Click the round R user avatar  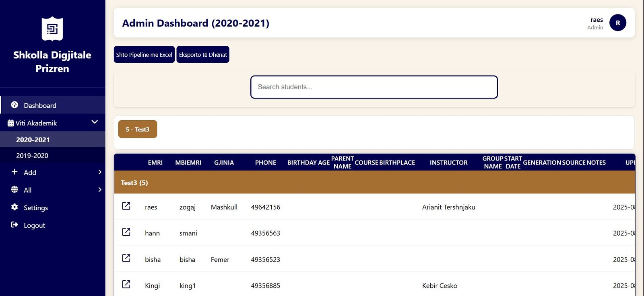click(618, 23)
